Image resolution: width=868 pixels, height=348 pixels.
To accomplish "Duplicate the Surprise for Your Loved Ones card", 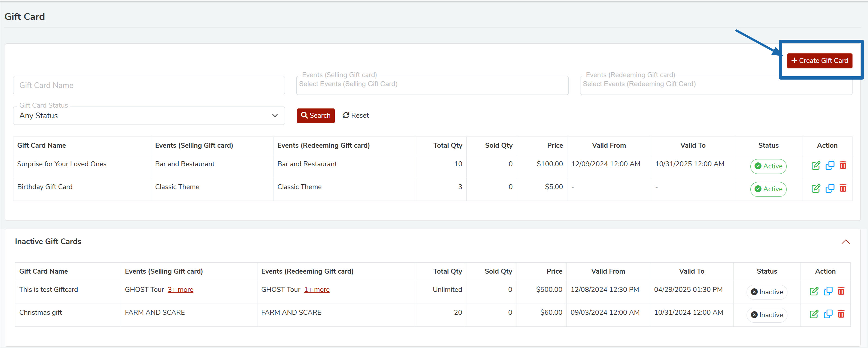I will (x=830, y=166).
